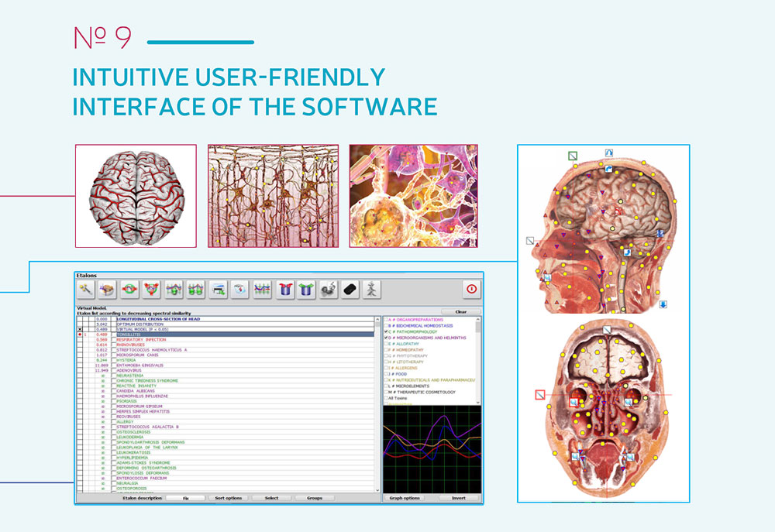The height and width of the screenshot is (532, 775).
Task: Click the blue bucket with green arrows icon
Action: [x=306, y=290]
